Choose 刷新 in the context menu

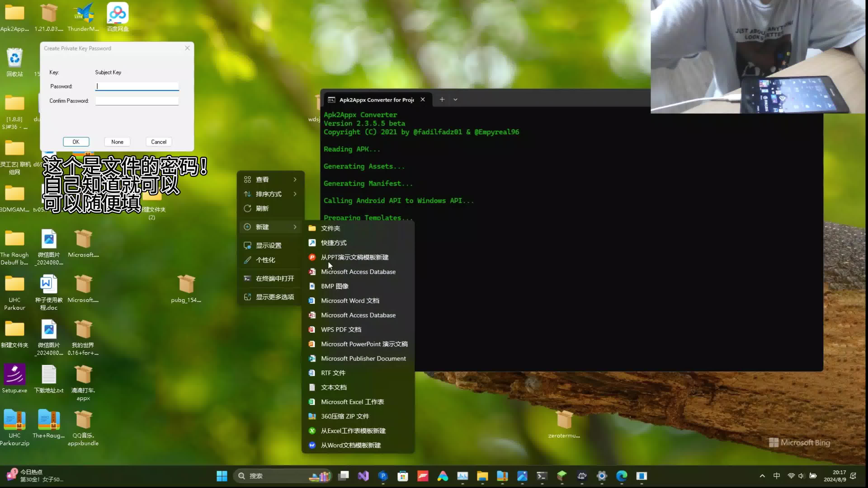[271, 209]
